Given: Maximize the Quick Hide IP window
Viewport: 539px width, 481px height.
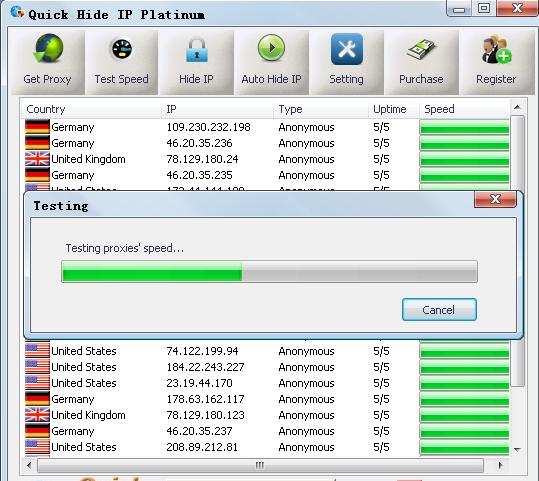Looking at the screenshot, I should pos(484,9).
